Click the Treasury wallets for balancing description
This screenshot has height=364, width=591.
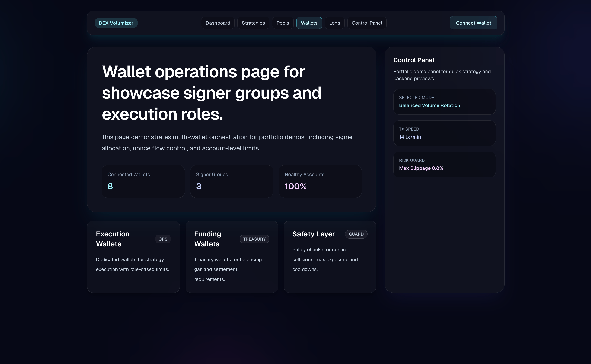228,269
